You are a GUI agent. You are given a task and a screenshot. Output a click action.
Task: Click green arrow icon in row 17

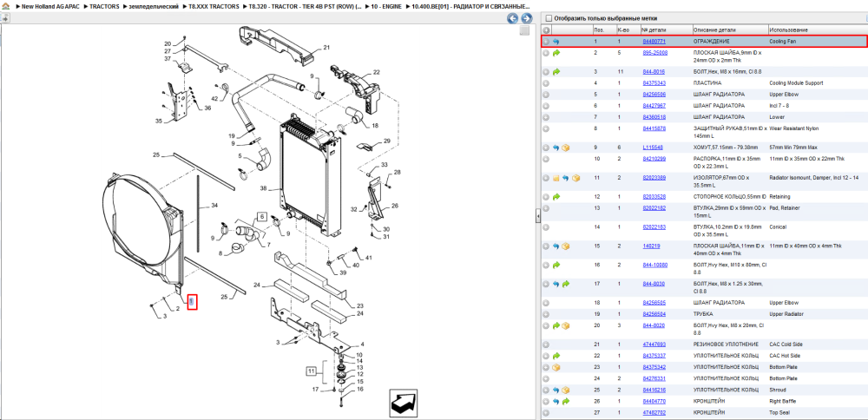pos(566,284)
